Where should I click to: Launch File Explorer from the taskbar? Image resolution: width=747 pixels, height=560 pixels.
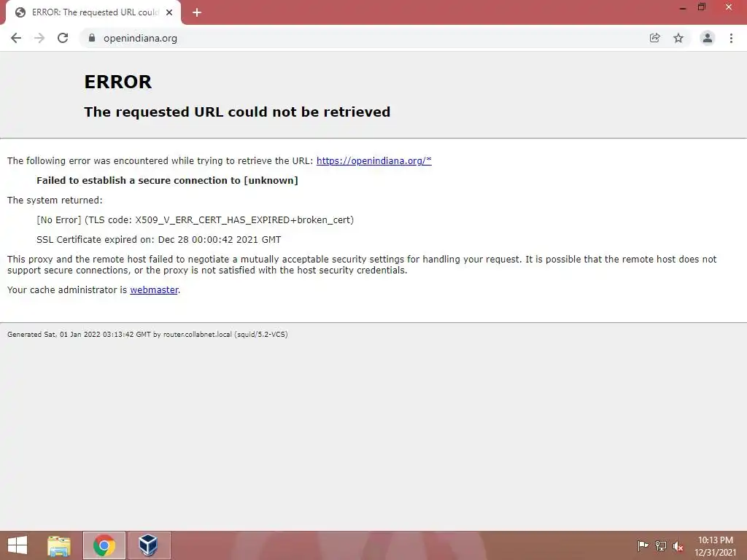click(59, 545)
